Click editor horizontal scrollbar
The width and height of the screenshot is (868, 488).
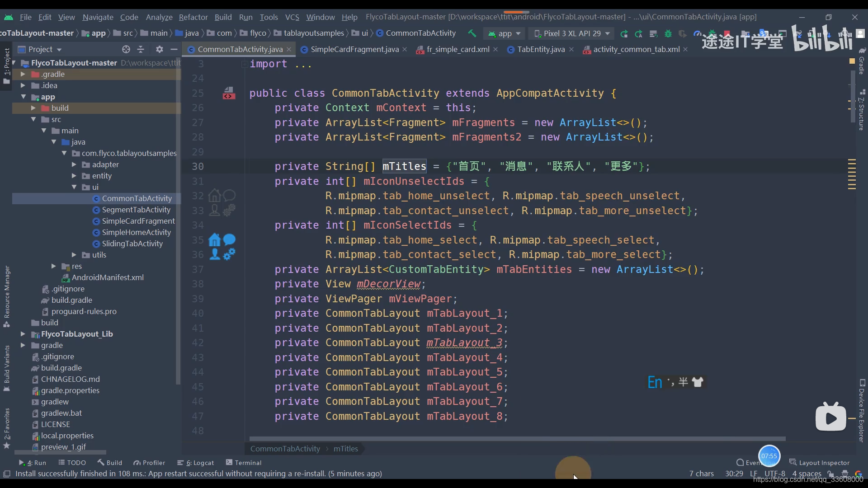[x=517, y=439]
